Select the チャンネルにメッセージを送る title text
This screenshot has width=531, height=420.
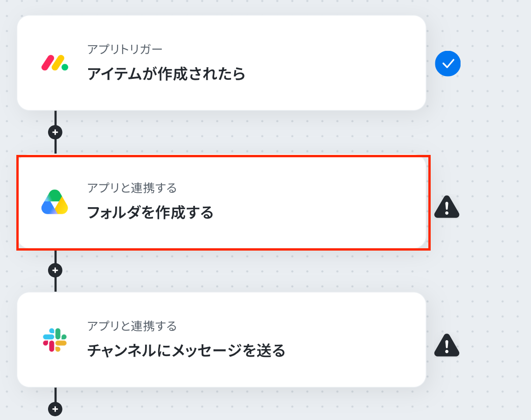[186, 350]
